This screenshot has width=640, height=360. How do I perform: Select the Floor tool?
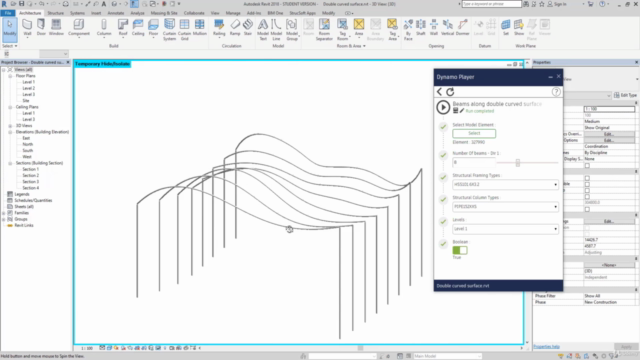coord(153,28)
